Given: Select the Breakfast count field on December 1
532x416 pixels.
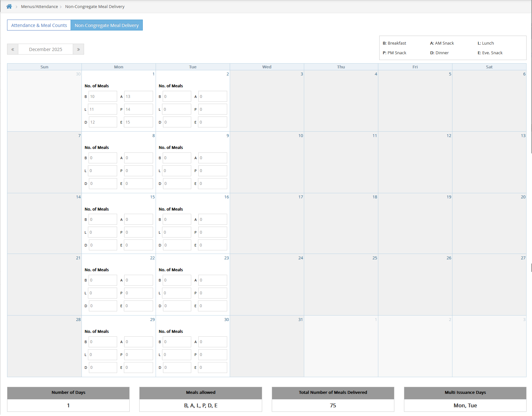Looking at the screenshot, I should pos(103,96).
